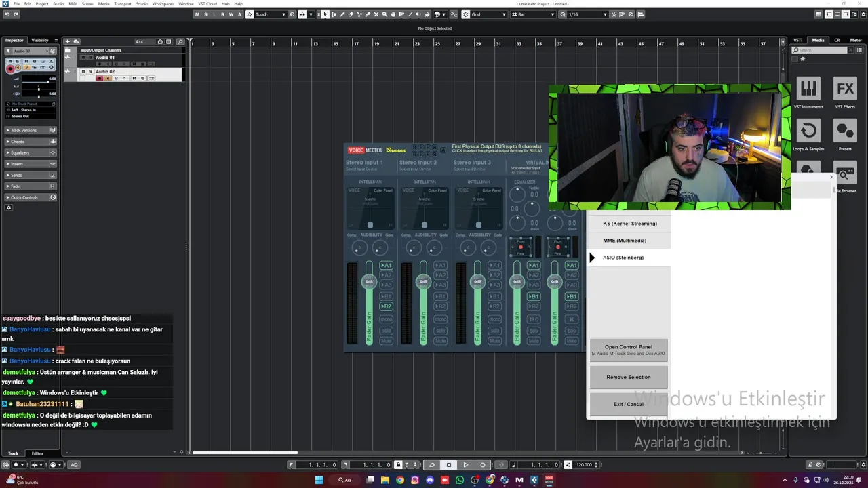
Task: Toggle Monitor on Audio 02 track
Action: (x=108, y=78)
